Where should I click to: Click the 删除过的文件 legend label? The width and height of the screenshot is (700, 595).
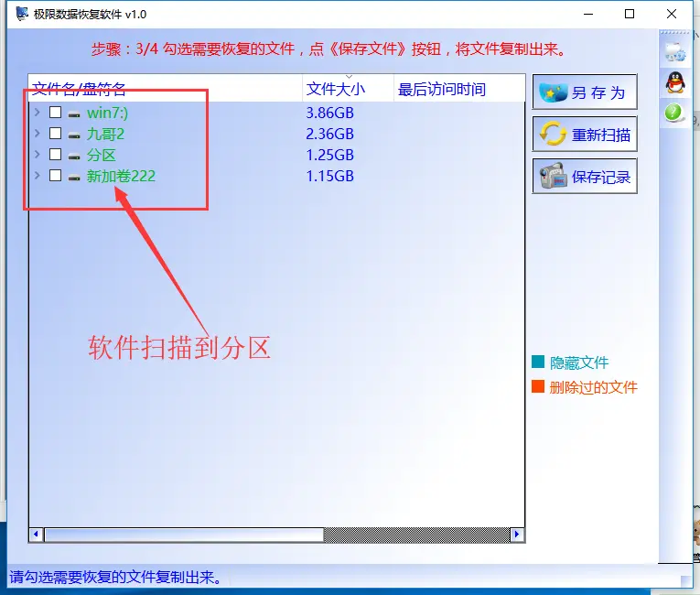pos(593,387)
